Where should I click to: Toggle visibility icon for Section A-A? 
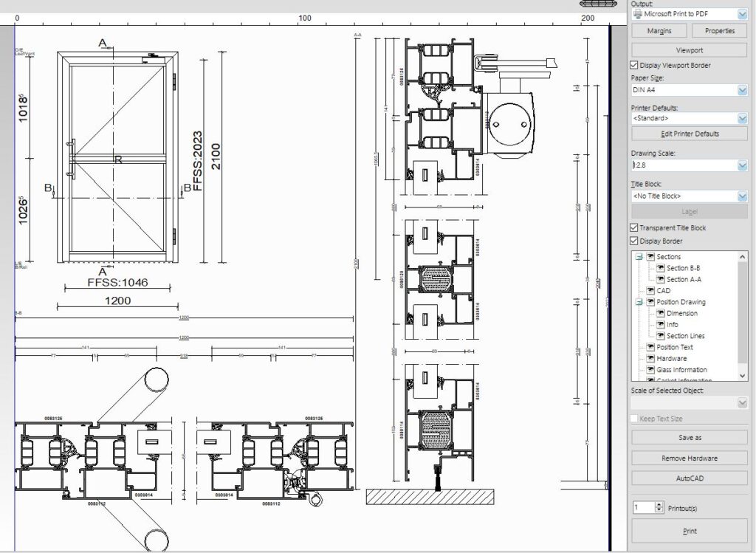(x=660, y=279)
